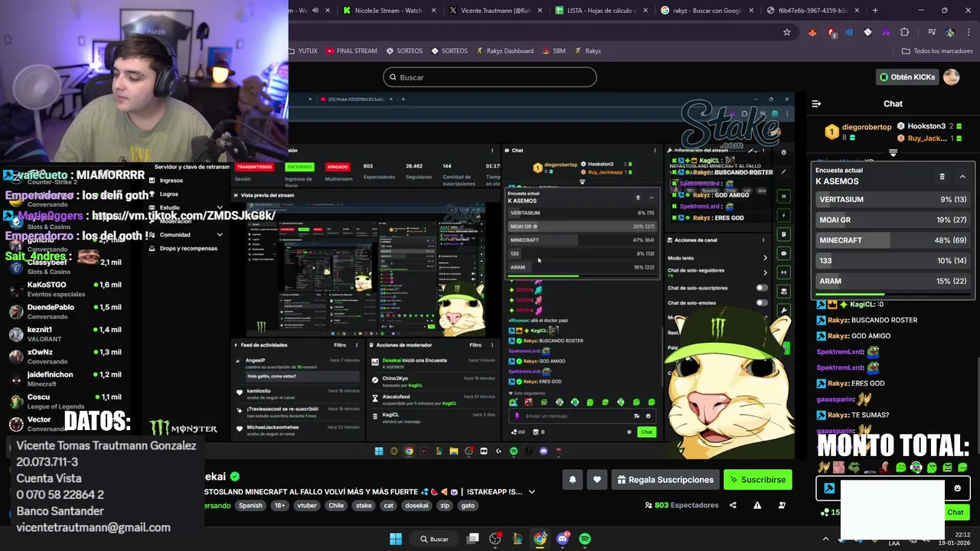Click taskbar Buscar search box
The image size is (980, 551).
435,539
